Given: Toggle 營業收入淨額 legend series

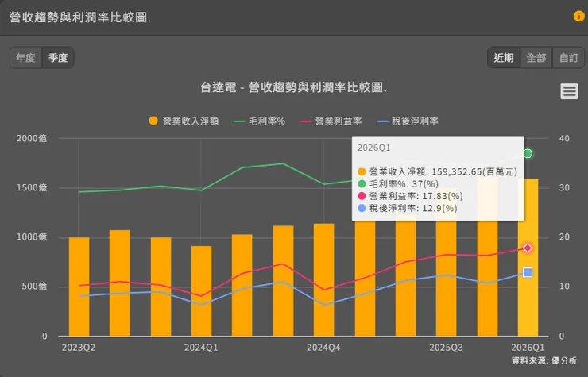Looking at the screenshot, I should click(x=184, y=121).
